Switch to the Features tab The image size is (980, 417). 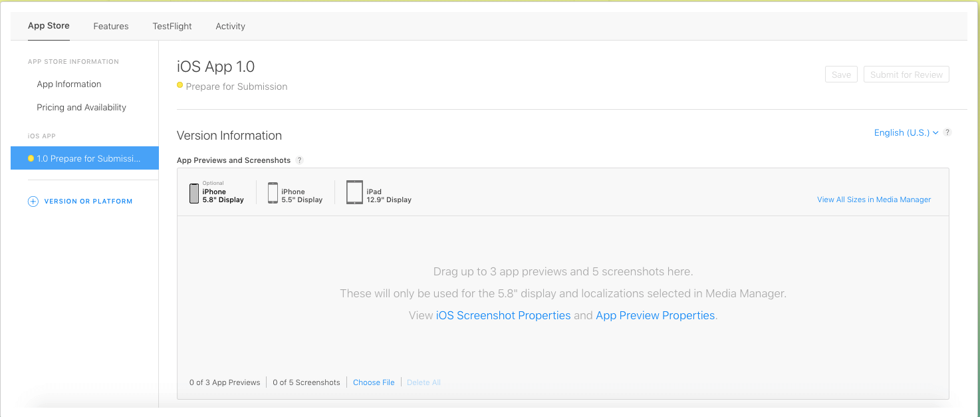(111, 27)
